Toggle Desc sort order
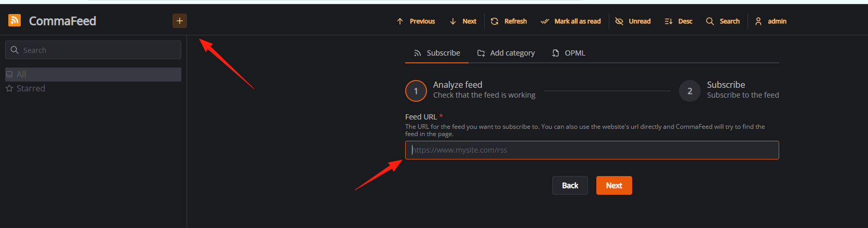868x228 pixels. pyautogui.click(x=678, y=21)
